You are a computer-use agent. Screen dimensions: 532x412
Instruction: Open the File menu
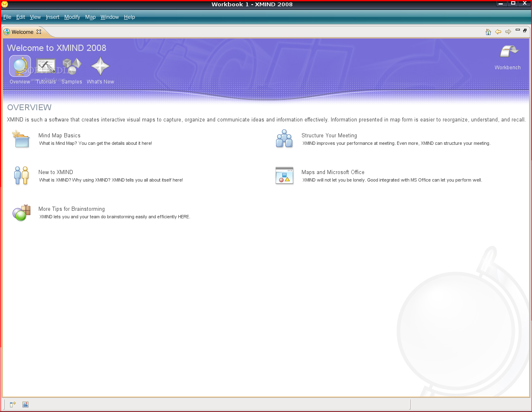point(7,17)
